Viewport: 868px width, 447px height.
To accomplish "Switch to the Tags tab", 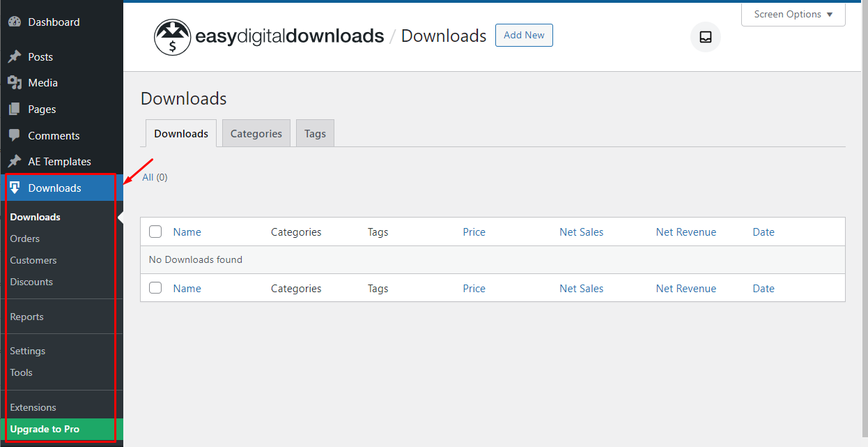I will coord(315,133).
